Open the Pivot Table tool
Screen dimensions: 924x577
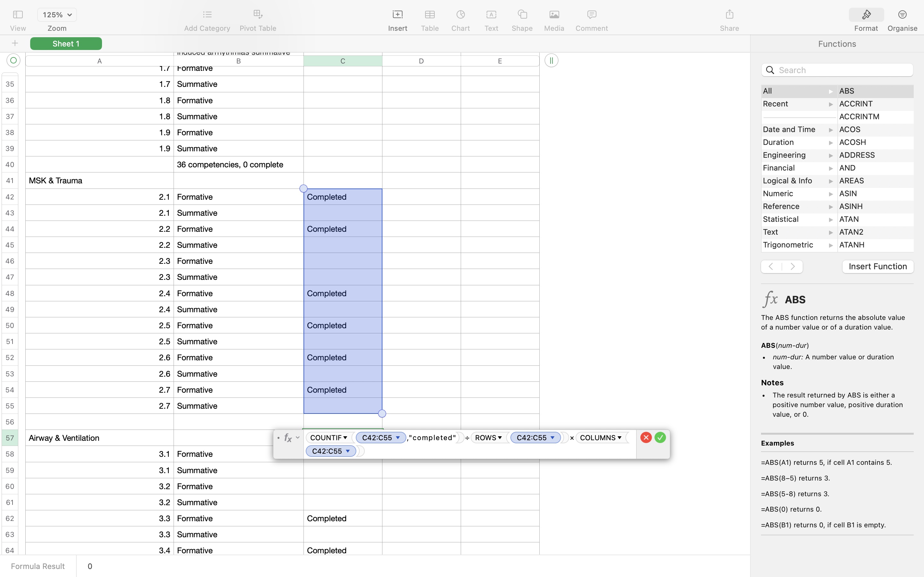[258, 15]
